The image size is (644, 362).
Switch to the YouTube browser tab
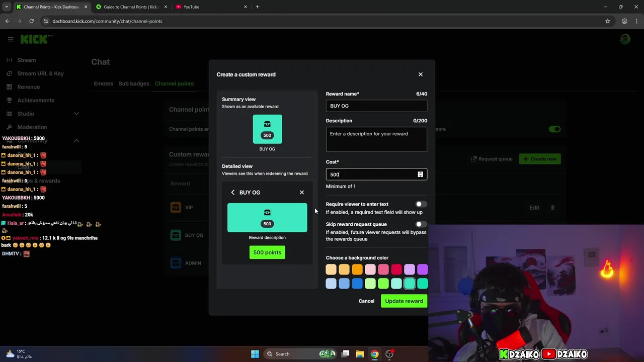(211, 7)
